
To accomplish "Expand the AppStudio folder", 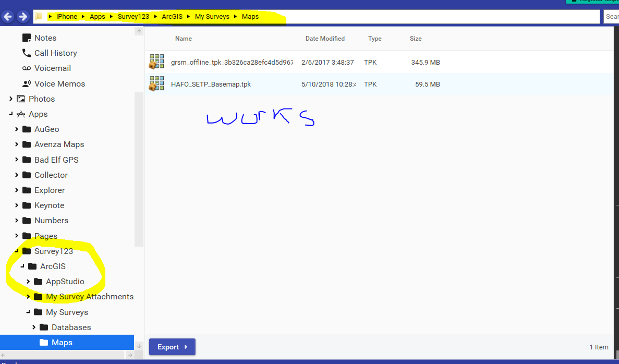I will (x=28, y=282).
